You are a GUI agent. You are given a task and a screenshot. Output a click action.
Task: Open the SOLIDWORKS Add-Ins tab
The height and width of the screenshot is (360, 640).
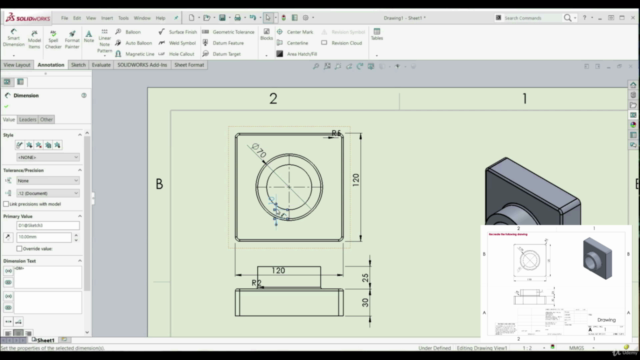(142, 65)
